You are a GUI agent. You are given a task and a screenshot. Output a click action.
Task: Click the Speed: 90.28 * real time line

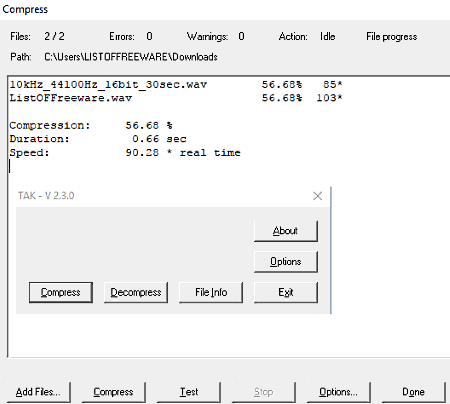tap(125, 153)
